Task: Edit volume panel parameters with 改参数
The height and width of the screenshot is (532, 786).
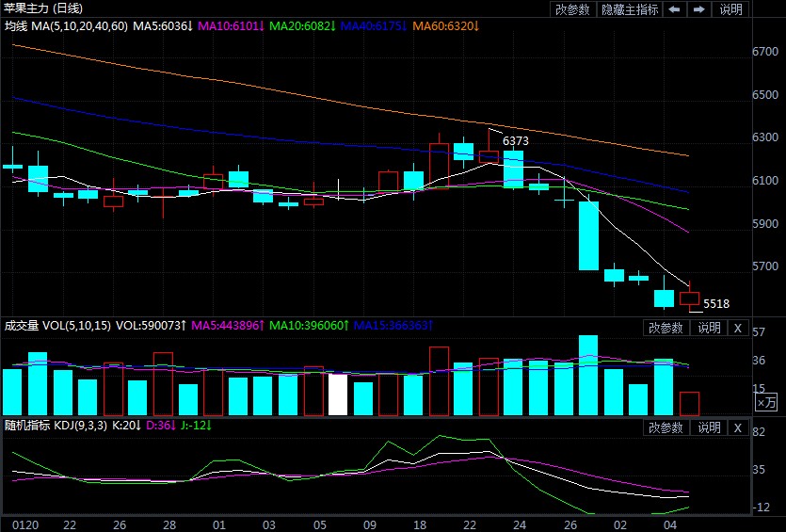Action: tap(666, 328)
